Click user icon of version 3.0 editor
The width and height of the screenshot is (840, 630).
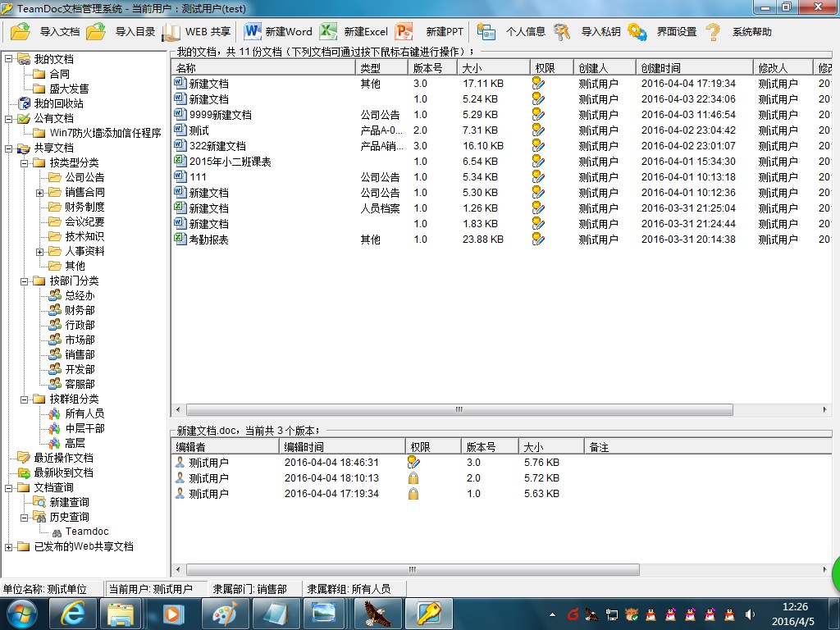tap(180, 463)
